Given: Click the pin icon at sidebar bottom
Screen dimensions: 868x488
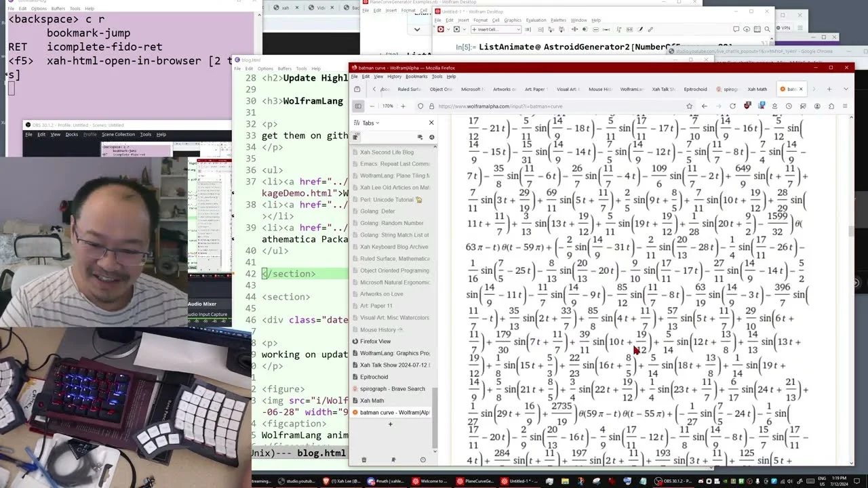Looking at the screenshot, I should click(393, 460).
